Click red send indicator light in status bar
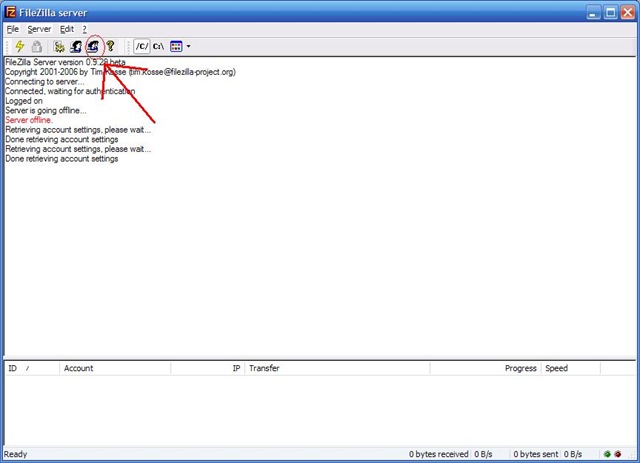The width and height of the screenshot is (640, 463). coord(618,454)
